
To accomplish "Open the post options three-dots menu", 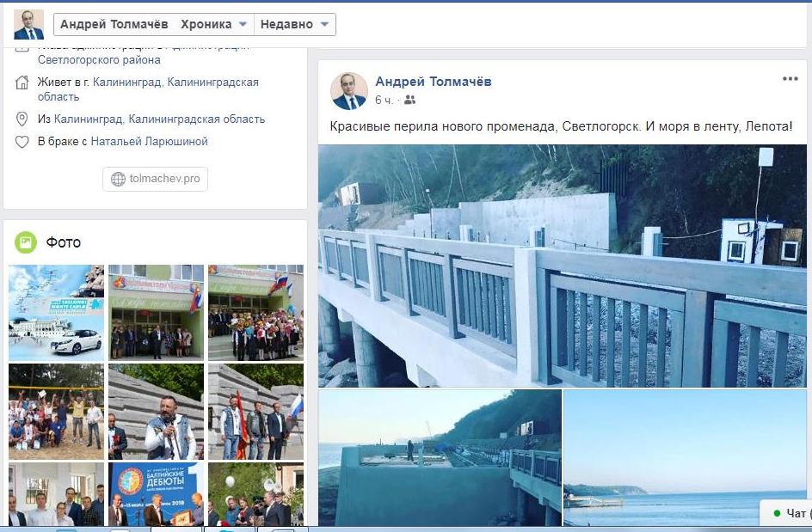I will (x=790, y=79).
